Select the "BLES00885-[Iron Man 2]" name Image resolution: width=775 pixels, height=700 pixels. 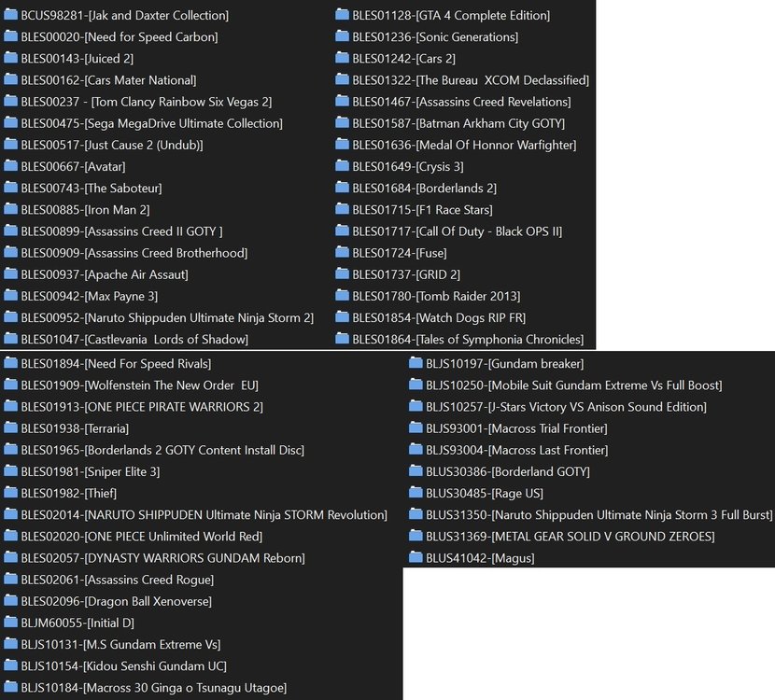point(85,210)
